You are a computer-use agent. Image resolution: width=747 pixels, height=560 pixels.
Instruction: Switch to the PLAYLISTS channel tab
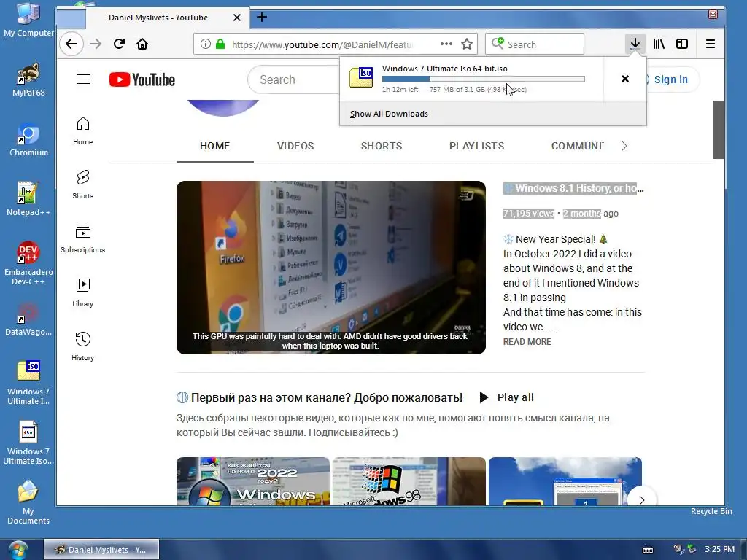(x=477, y=146)
